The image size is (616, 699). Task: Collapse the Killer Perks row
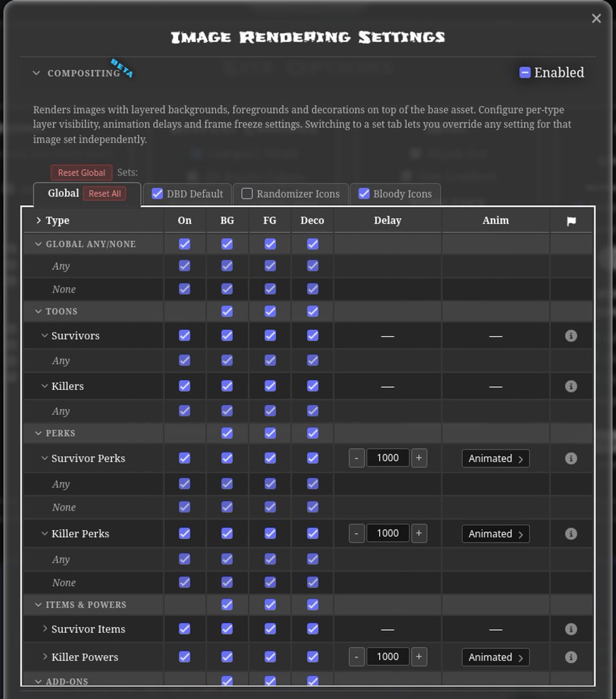click(45, 534)
